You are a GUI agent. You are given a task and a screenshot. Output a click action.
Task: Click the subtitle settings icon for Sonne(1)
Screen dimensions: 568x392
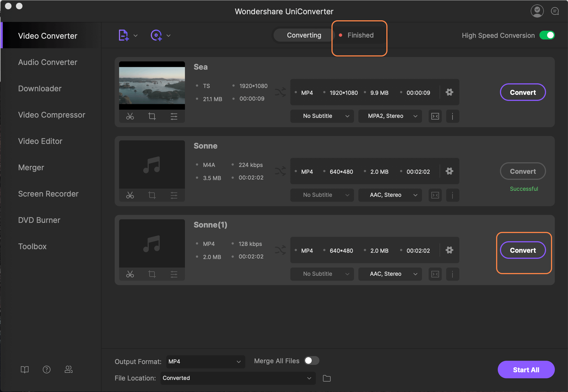coord(435,274)
